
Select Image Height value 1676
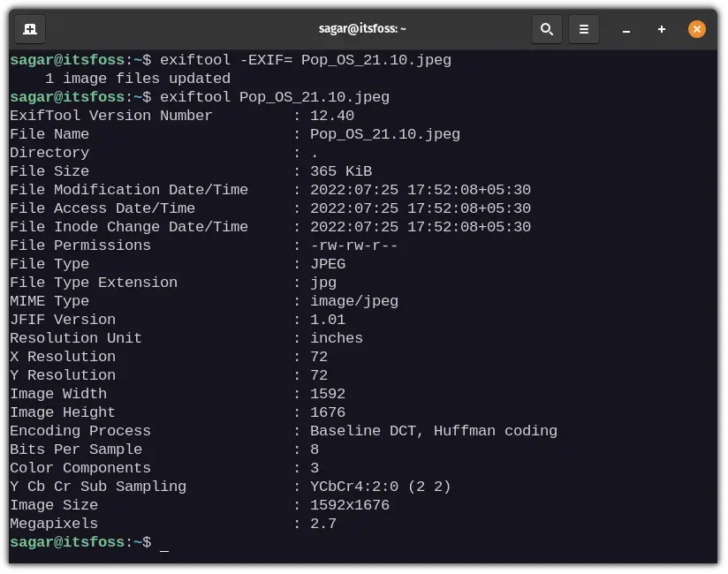[x=328, y=412]
